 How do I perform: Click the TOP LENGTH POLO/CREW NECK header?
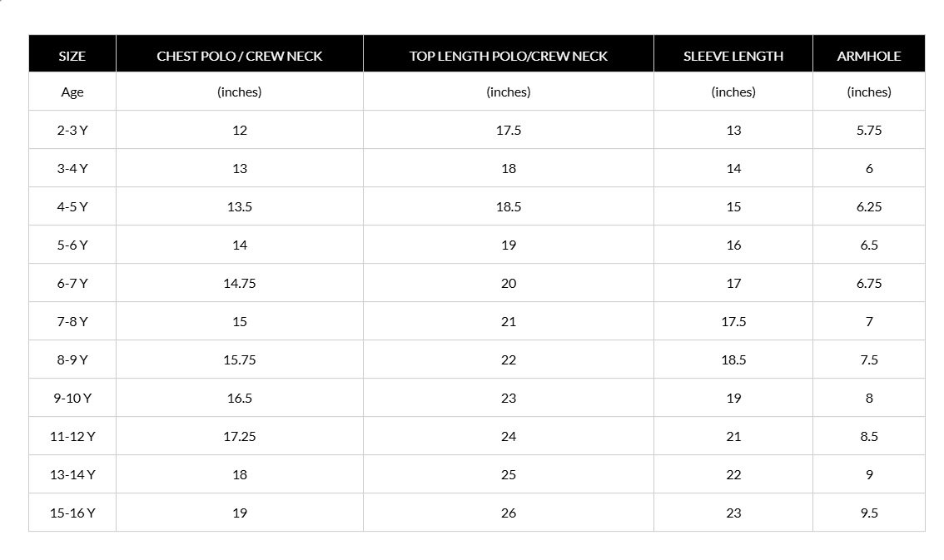tap(509, 56)
